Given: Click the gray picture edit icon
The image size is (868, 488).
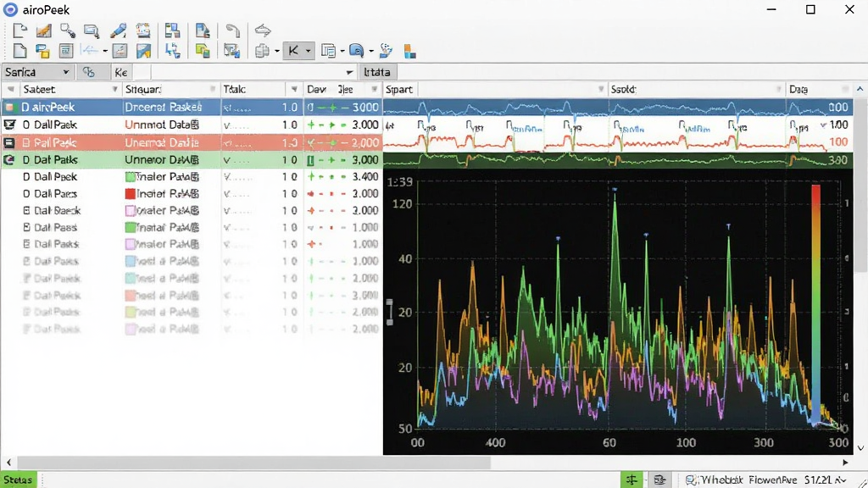Looking at the screenshot, I should [x=120, y=52].
